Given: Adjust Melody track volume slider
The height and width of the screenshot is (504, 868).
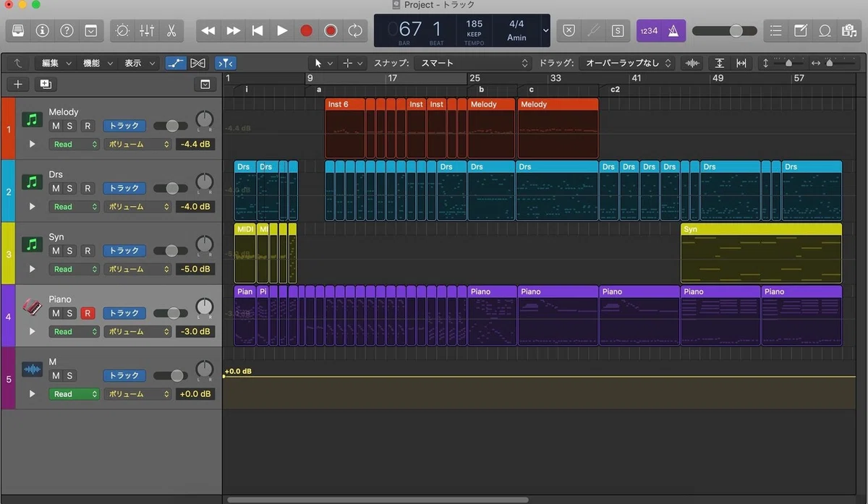Looking at the screenshot, I should coord(171,126).
